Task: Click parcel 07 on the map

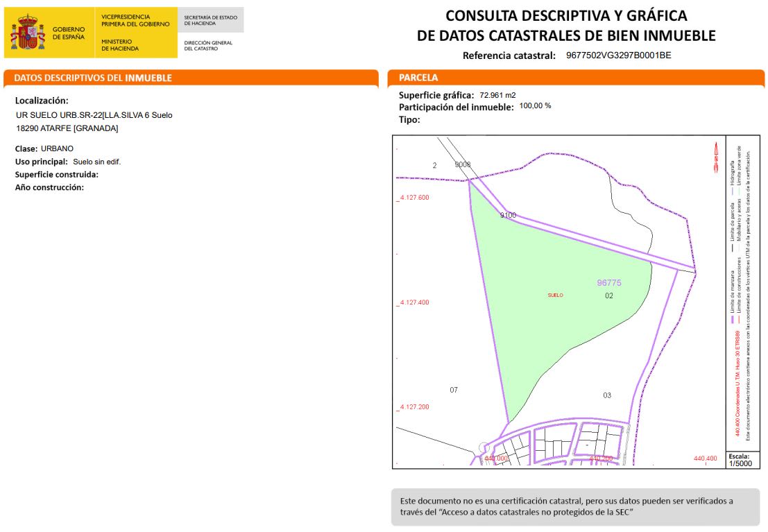Action: [x=454, y=390]
